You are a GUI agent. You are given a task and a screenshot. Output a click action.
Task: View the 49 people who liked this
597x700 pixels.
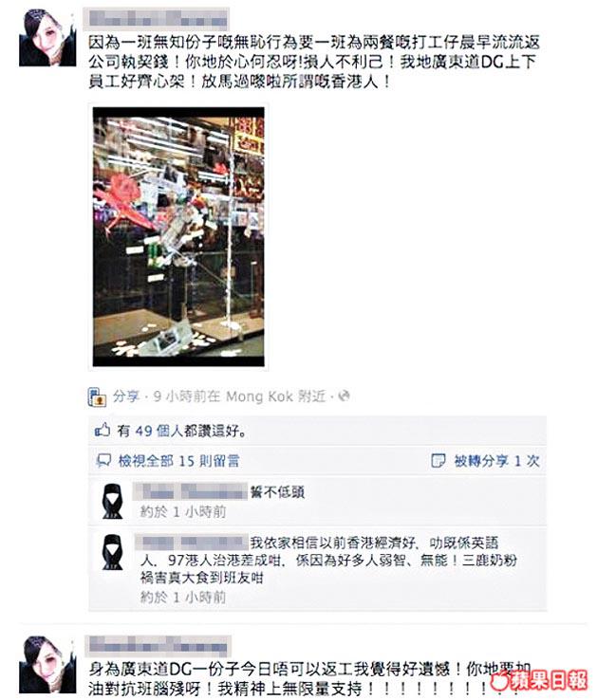click(159, 431)
